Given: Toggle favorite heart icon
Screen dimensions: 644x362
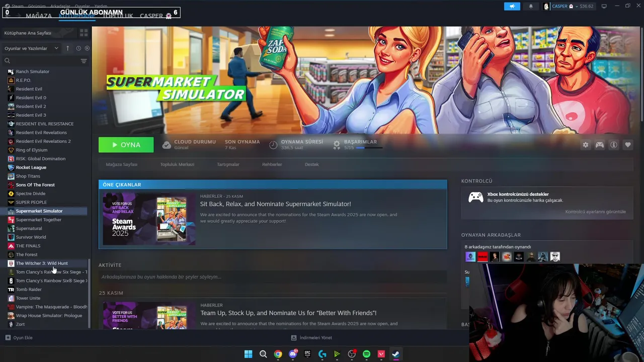Looking at the screenshot, I should 628,145.
